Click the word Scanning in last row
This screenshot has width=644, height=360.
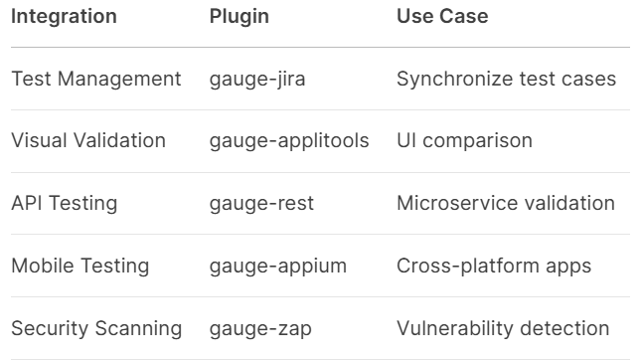coord(138,329)
